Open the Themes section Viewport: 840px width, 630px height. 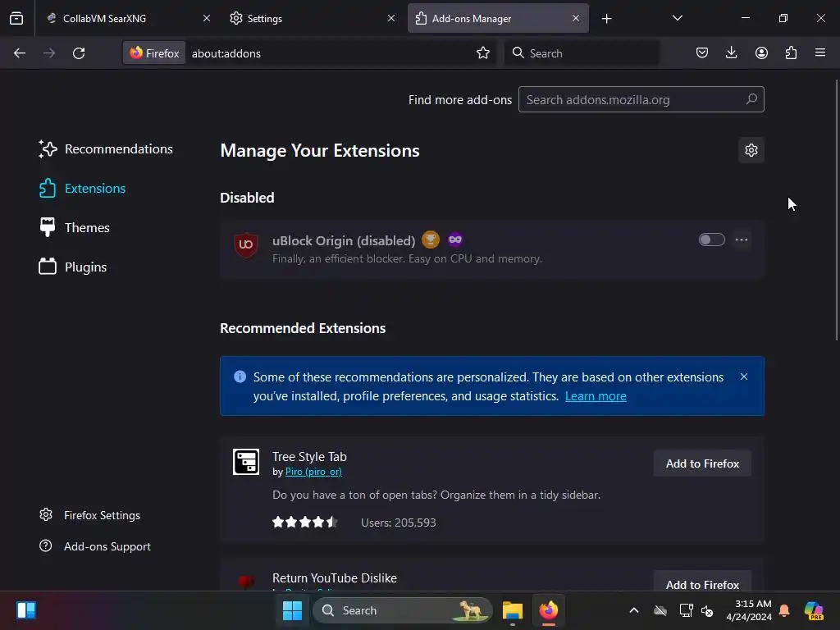75,228
